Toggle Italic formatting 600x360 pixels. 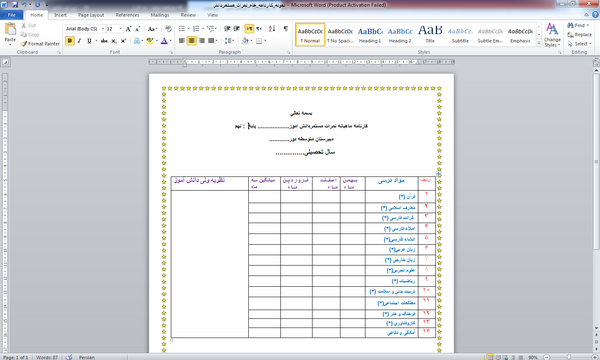tap(80, 41)
